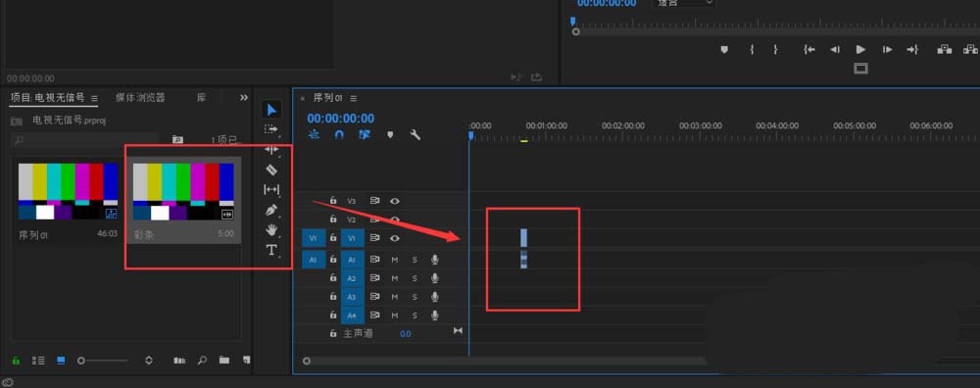Open 项目: 电视无信号 panel menu
This screenshot has height=388, width=980.
94,98
